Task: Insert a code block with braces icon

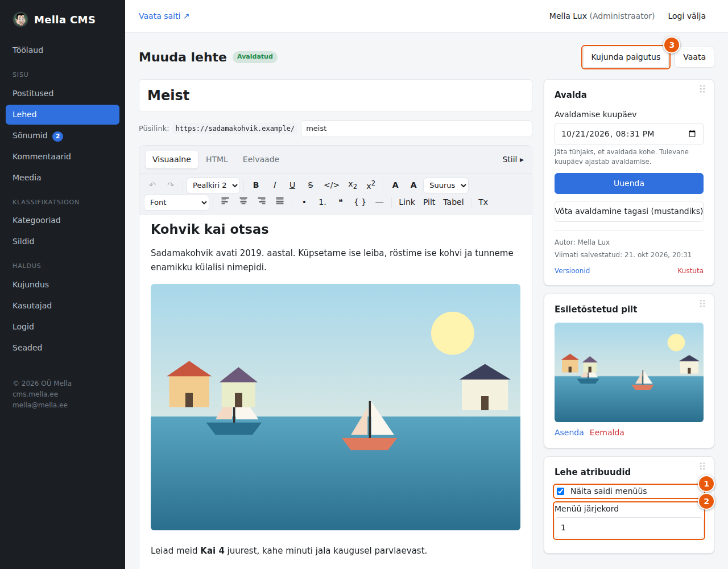Action: 360,202
